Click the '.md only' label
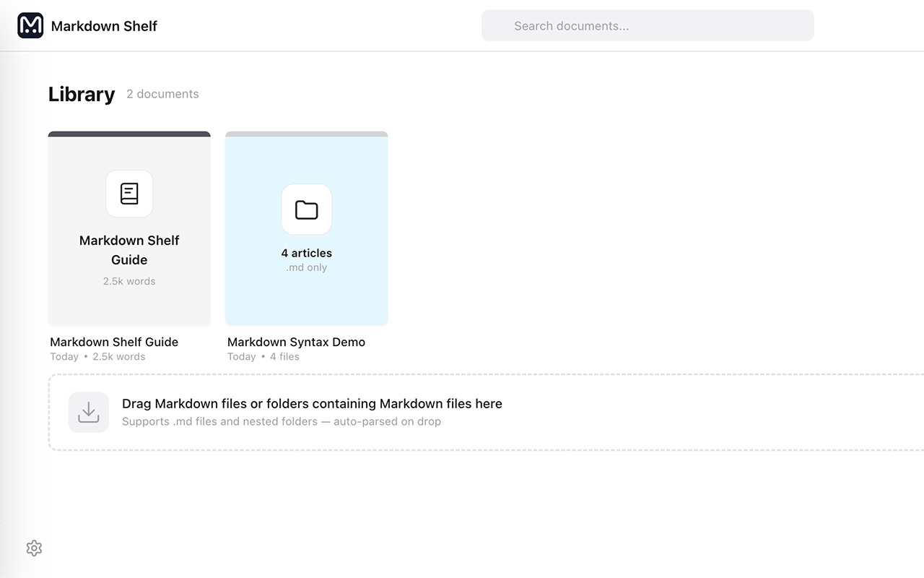This screenshot has width=924, height=578. point(307,267)
